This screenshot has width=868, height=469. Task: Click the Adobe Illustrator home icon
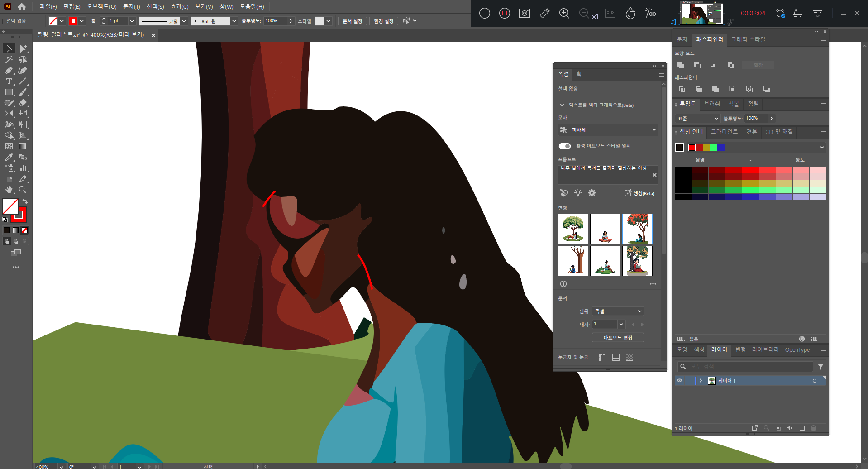tap(22, 6)
